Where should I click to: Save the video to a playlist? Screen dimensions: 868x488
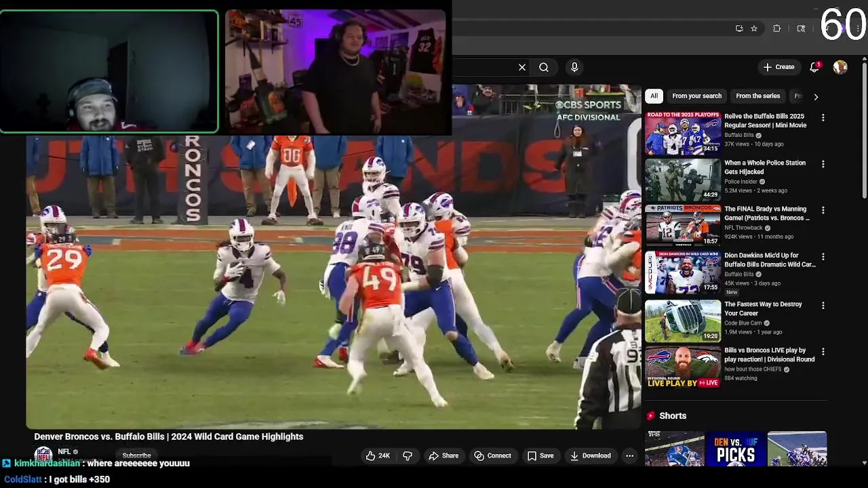[x=540, y=455]
